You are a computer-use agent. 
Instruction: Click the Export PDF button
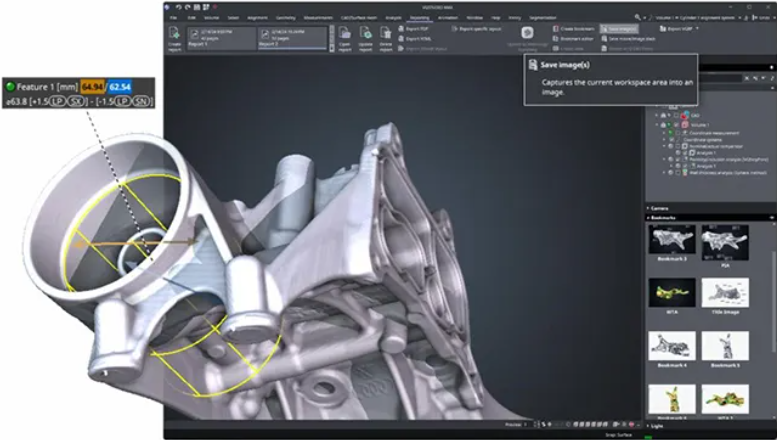pyautogui.click(x=415, y=30)
